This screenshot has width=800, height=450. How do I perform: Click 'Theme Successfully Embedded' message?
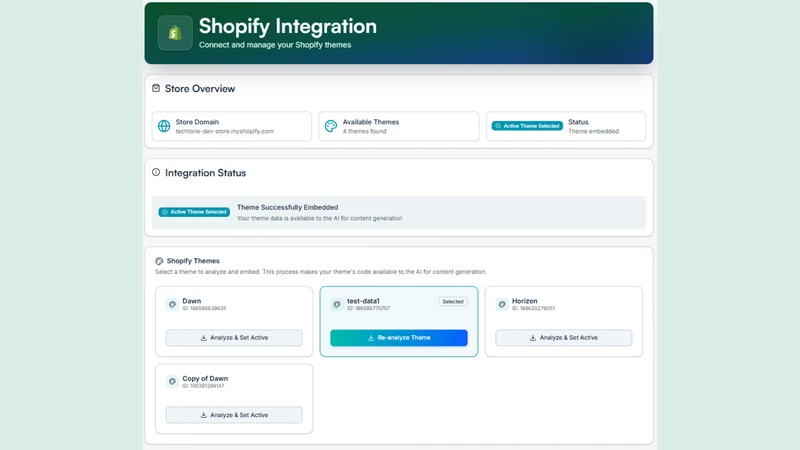[x=287, y=207]
